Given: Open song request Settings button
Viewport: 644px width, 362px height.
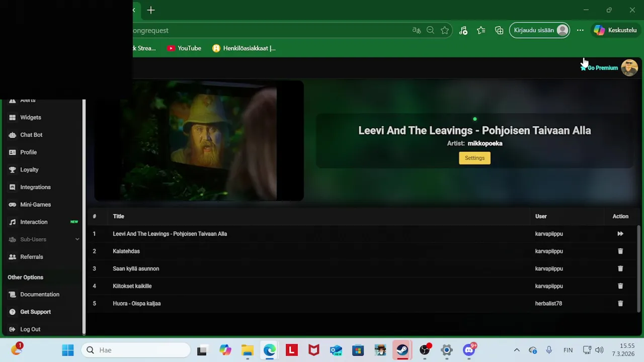Looking at the screenshot, I should (474, 158).
